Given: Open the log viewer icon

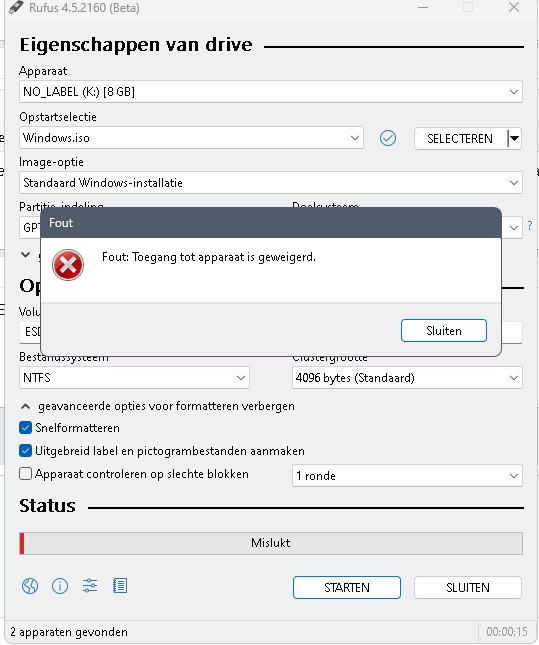Looking at the screenshot, I should (120, 585).
